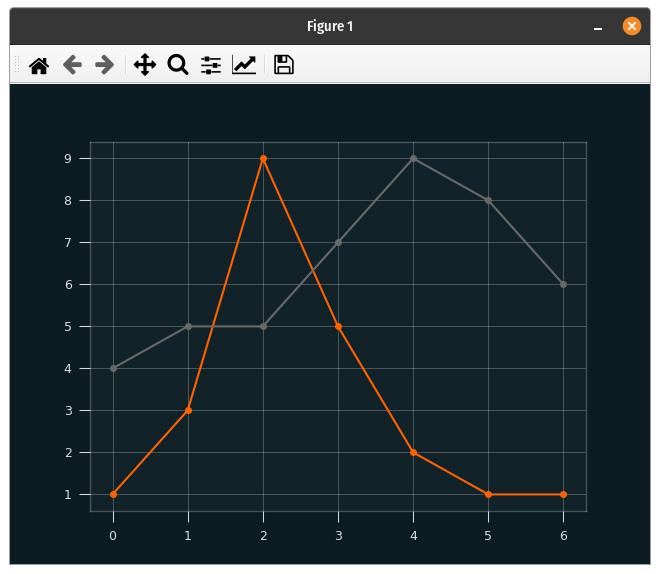This screenshot has width=660, height=574.
Task: Select the gray marker at x=6
Action: pyautogui.click(x=564, y=285)
